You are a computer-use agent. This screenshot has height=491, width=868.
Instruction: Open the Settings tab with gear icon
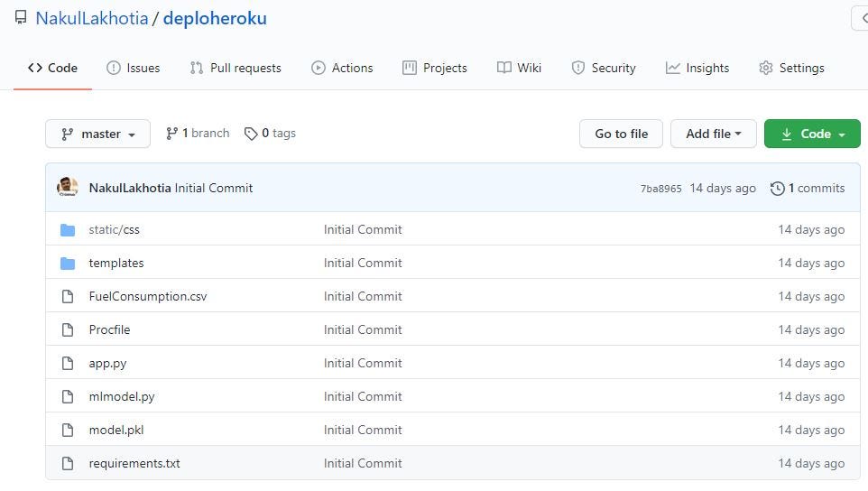[x=791, y=68]
